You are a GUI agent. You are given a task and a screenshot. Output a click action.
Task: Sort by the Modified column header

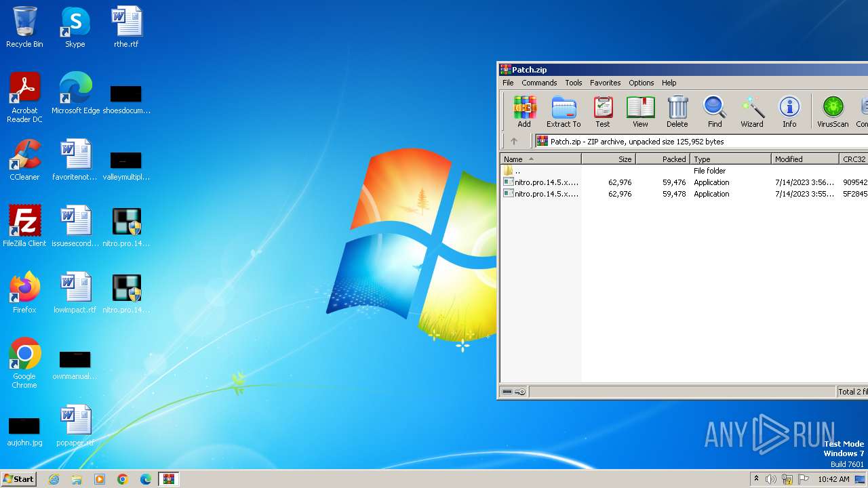[805, 159]
